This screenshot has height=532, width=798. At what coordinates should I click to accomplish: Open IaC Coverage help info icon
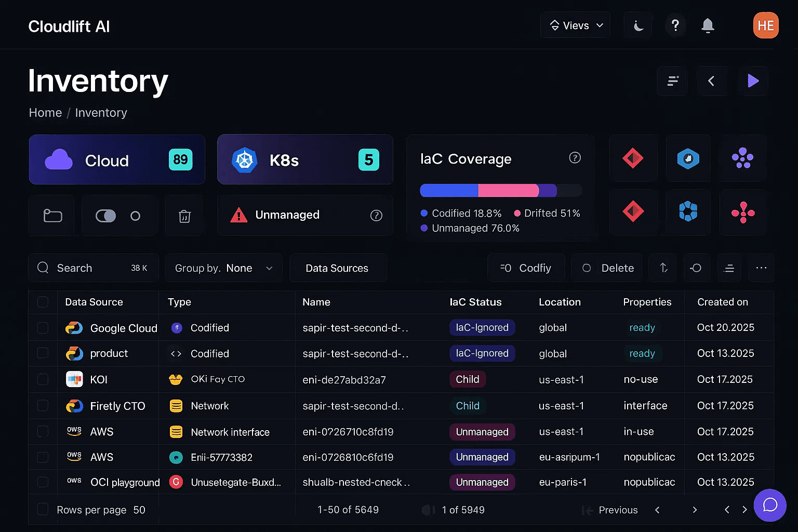(x=575, y=158)
